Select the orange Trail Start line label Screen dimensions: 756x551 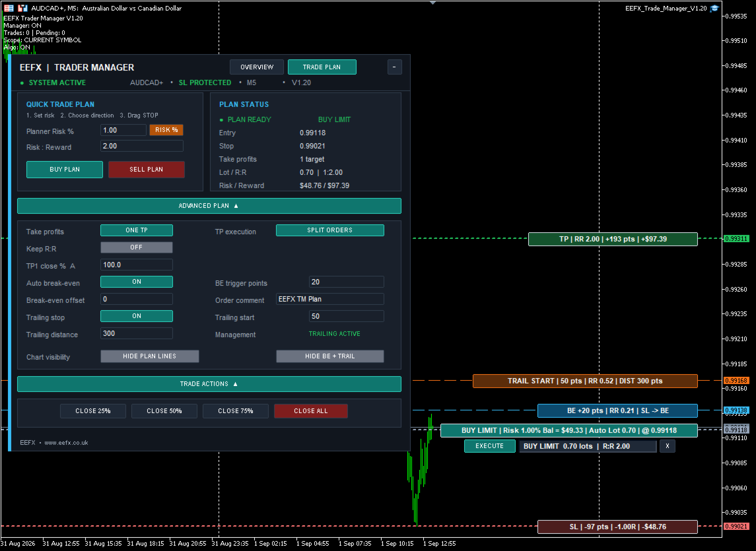(585, 381)
